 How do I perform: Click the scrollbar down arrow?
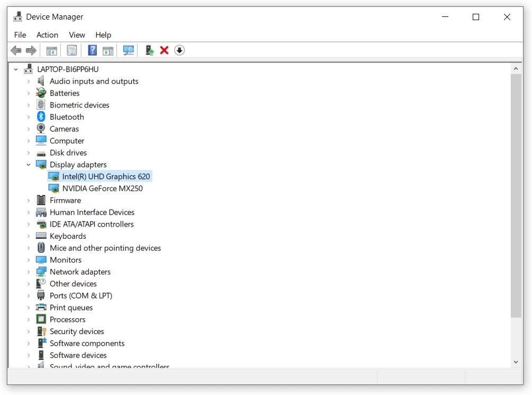coord(516,362)
